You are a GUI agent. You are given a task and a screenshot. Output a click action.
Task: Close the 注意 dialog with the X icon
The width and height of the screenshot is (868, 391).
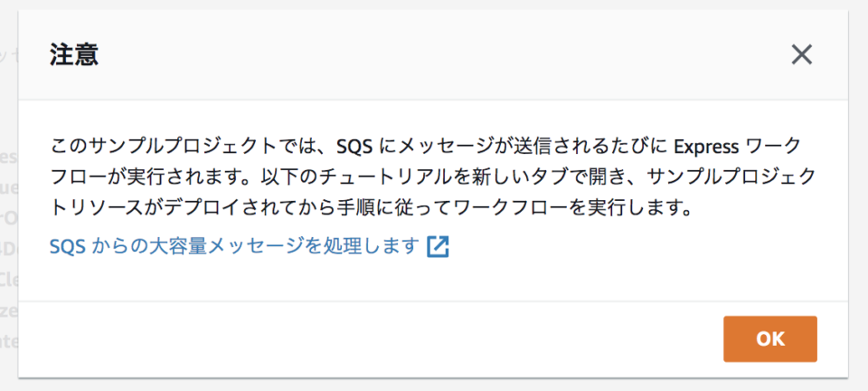(801, 55)
